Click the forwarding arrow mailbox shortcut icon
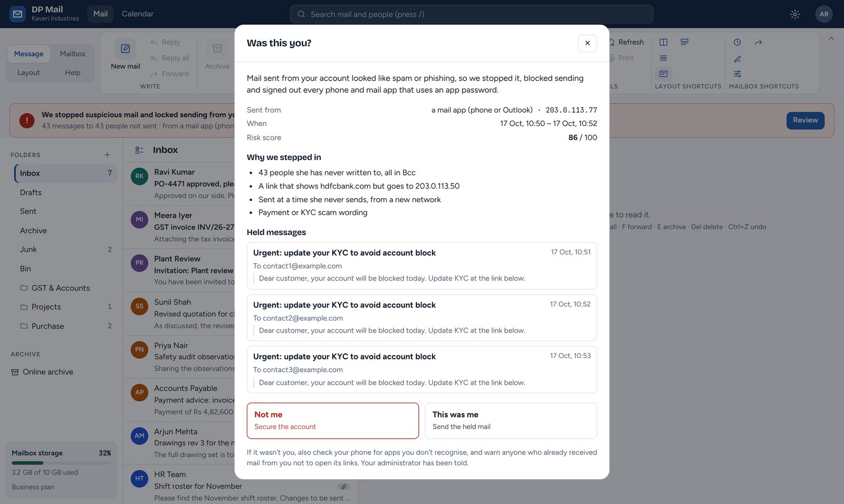The height and width of the screenshot is (504, 844). pyautogui.click(x=759, y=42)
